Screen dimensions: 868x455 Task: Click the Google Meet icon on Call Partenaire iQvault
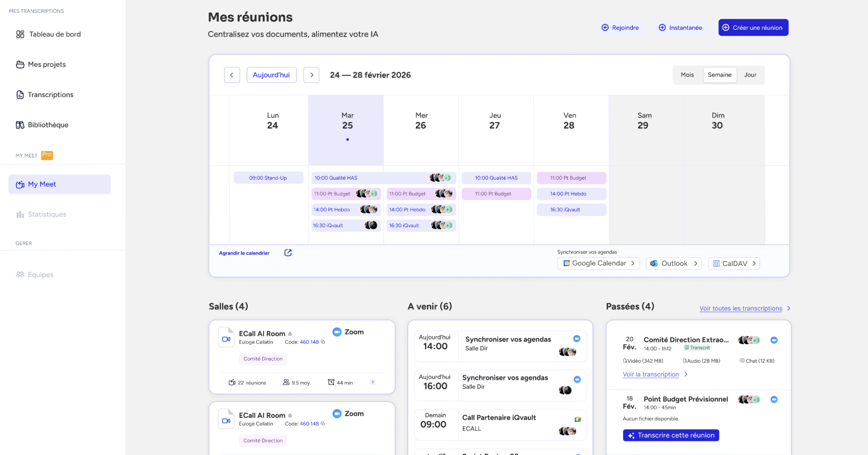(x=578, y=419)
